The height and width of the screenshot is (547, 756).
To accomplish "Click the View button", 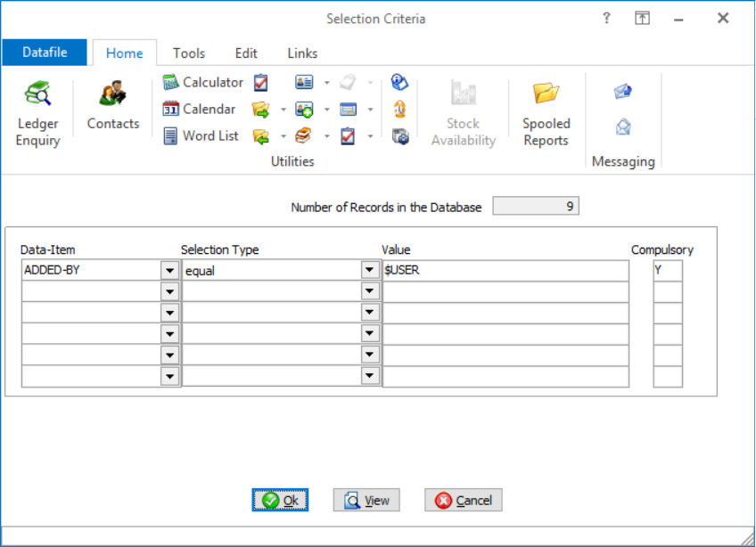I will pos(366,501).
